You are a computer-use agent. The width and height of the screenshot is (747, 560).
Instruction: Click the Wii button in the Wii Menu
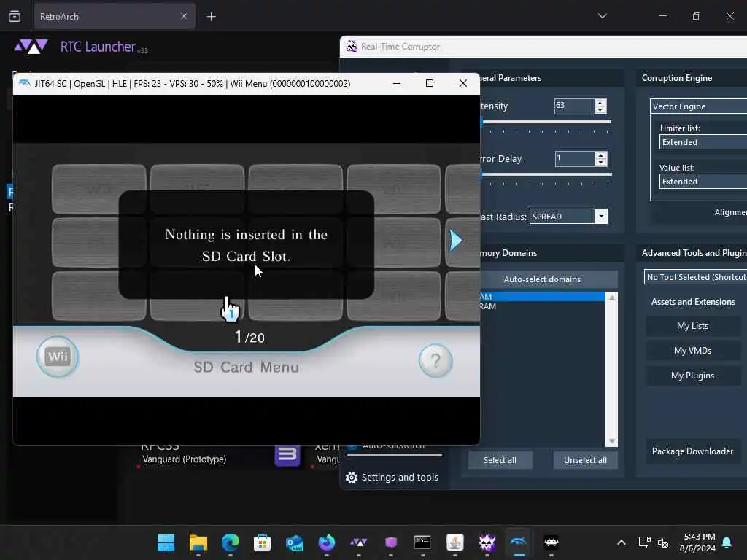coord(58,357)
